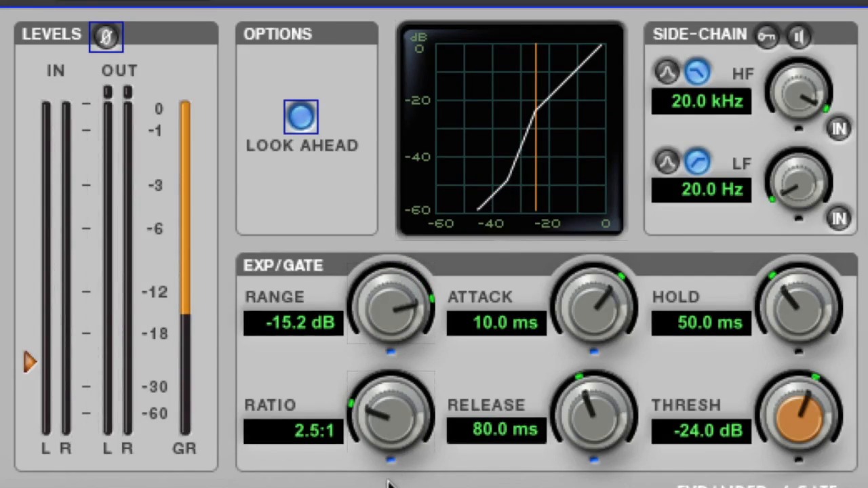Click the OUT right channel meter
The width and height of the screenshot is (868, 488).
[127, 268]
